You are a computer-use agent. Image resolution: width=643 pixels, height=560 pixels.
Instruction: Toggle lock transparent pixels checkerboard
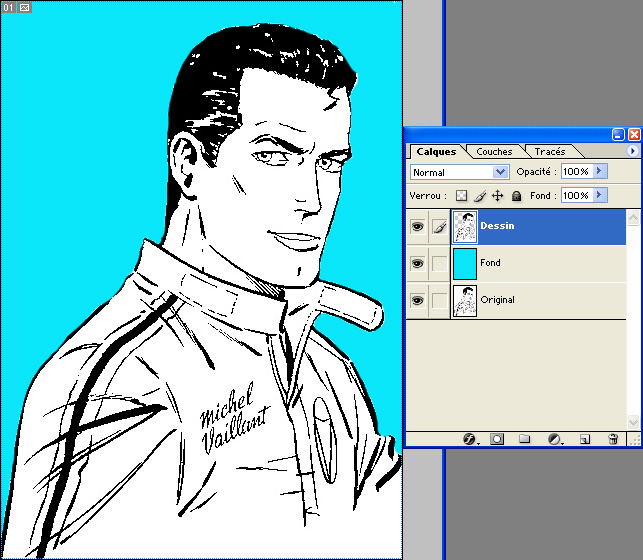pyautogui.click(x=461, y=196)
